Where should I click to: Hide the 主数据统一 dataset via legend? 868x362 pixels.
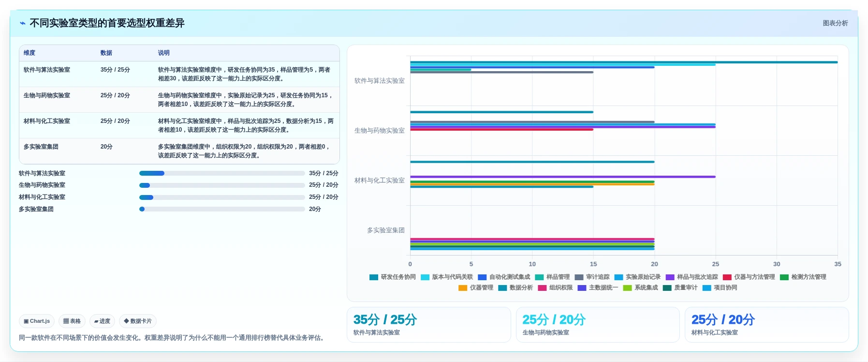tap(598, 287)
